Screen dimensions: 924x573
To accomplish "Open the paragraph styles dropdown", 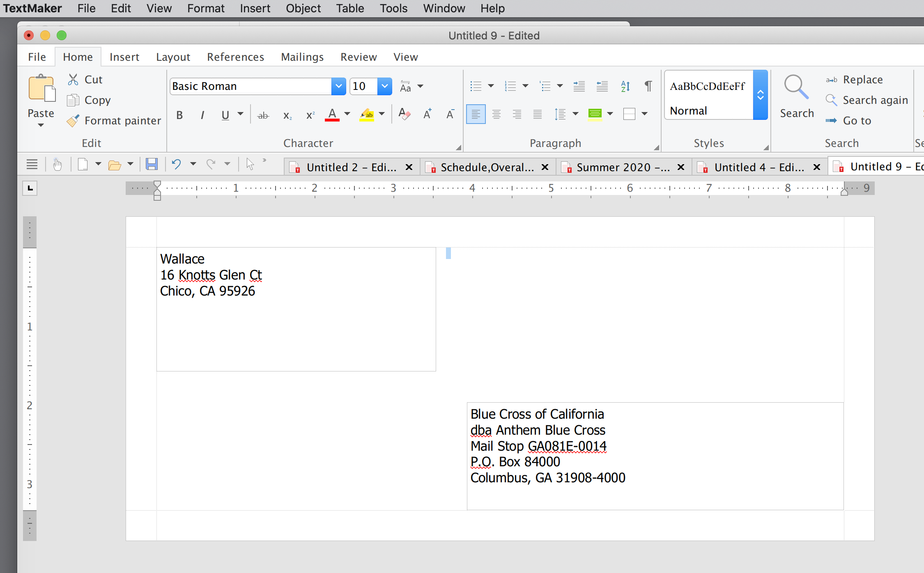I will point(760,95).
